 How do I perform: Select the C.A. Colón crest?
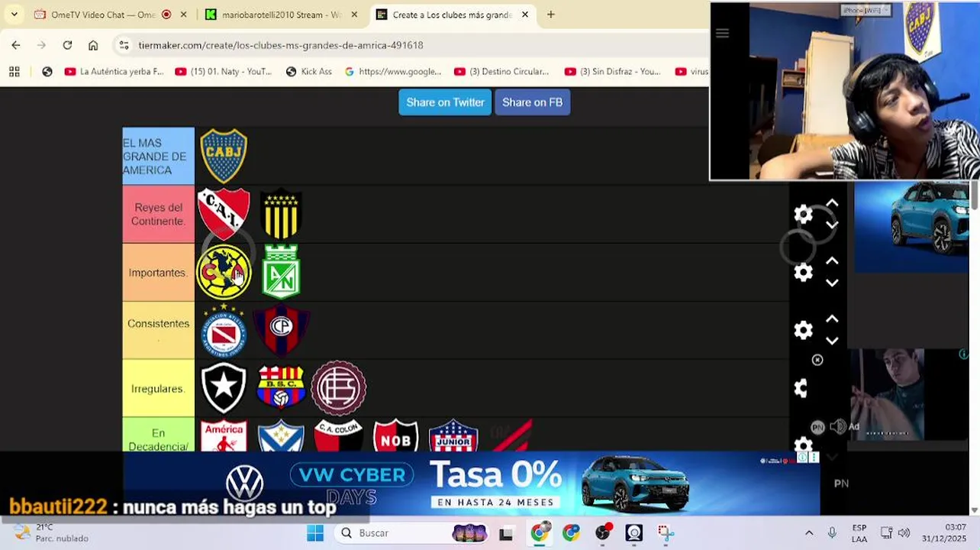(x=339, y=435)
